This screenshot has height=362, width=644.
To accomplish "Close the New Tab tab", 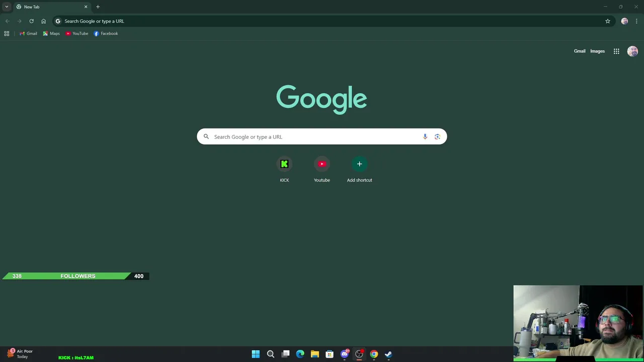I will coord(86,7).
